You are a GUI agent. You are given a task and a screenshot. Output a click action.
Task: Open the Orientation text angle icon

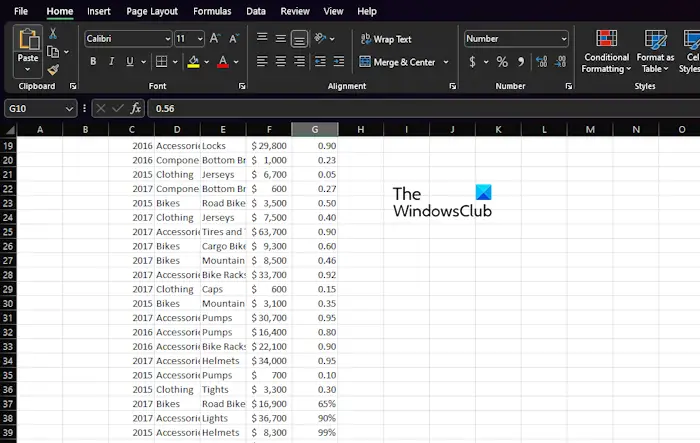coord(320,38)
